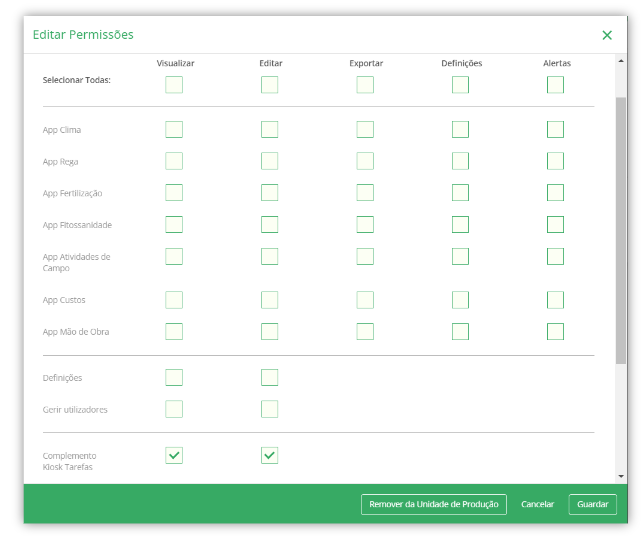Save changes with the Guardar button

coord(592,504)
